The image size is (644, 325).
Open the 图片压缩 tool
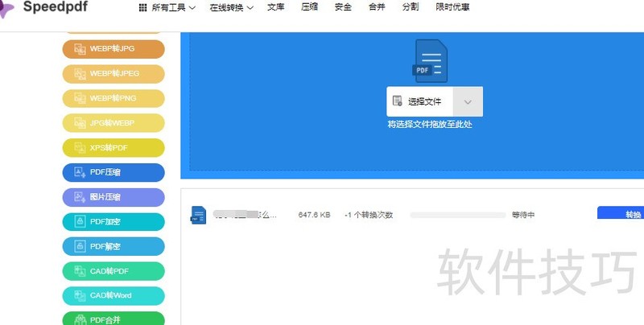click(x=114, y=197)
